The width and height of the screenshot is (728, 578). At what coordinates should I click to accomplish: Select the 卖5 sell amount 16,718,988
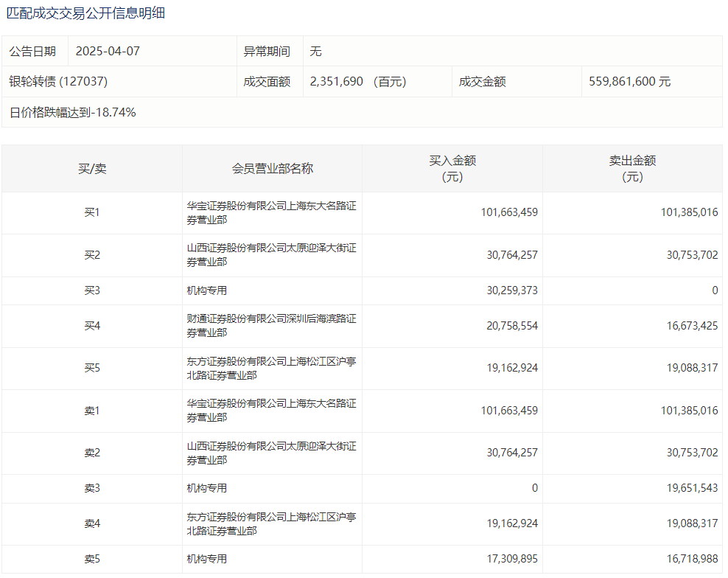692,560
